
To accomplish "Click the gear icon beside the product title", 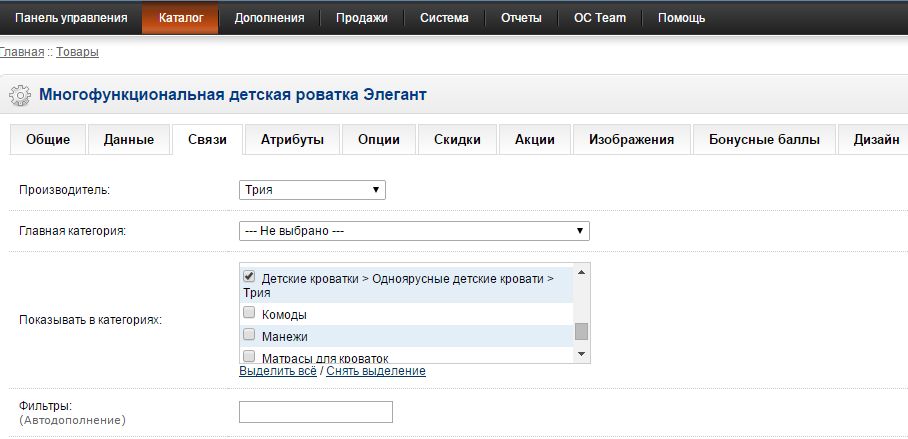I will point(19,96).
